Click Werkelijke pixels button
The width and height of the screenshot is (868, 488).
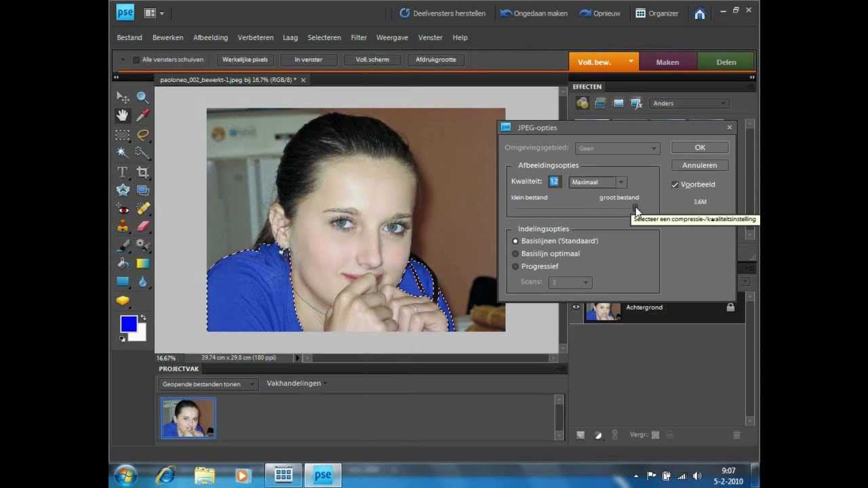(245, 60)
